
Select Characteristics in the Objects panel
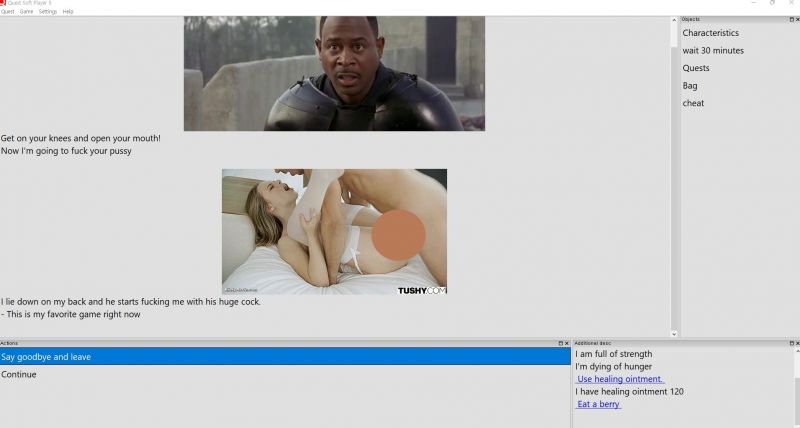[710, 33]
